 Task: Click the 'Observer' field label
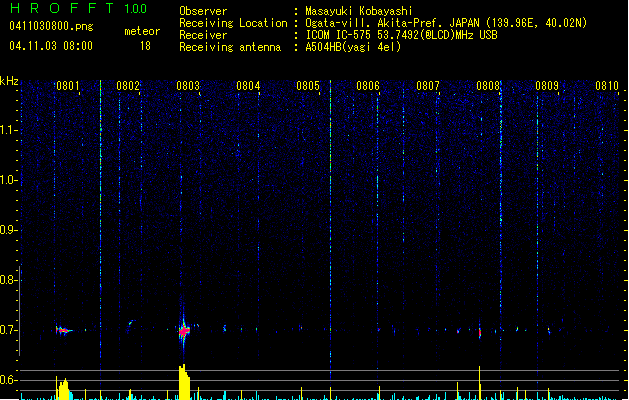[203, 11]
